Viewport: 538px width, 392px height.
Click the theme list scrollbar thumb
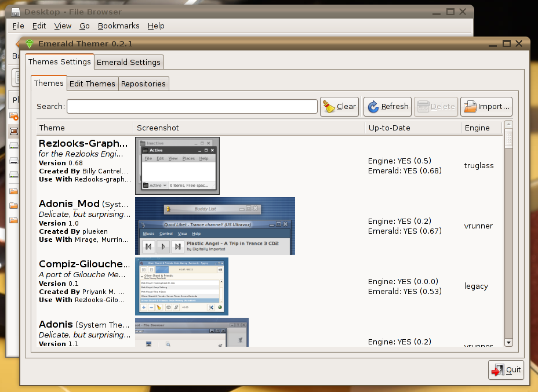(509, 139)
